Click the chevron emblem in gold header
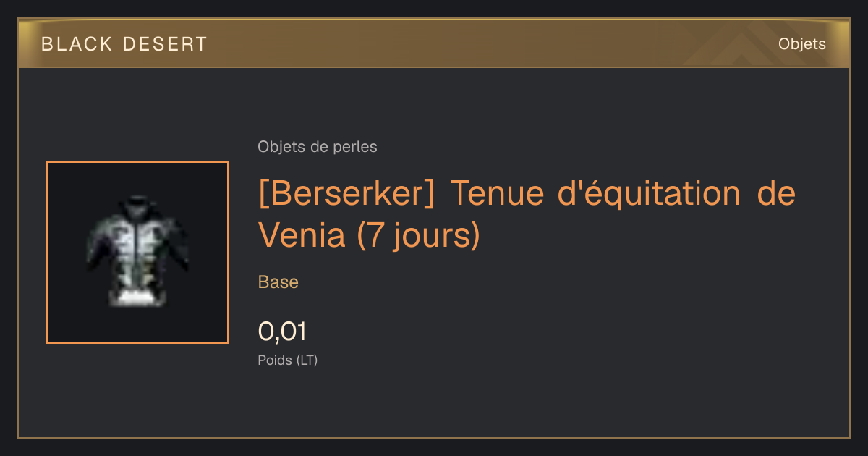The width and height of the screenshot is (868, 456). [x=738, y=47]
